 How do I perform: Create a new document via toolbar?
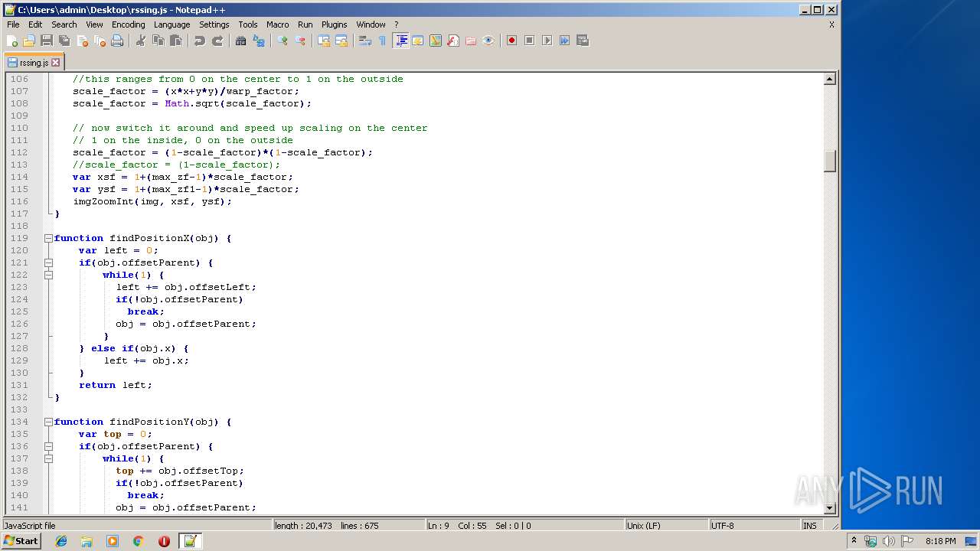pos(12,41)
